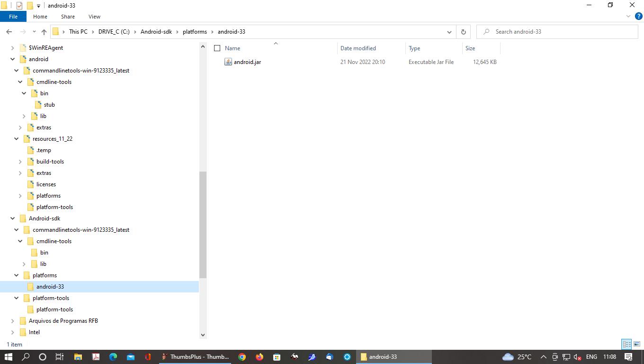This screenshot has height=364, width=644.
Task: Select the android.jar file icon
Action: click(228, 62)
